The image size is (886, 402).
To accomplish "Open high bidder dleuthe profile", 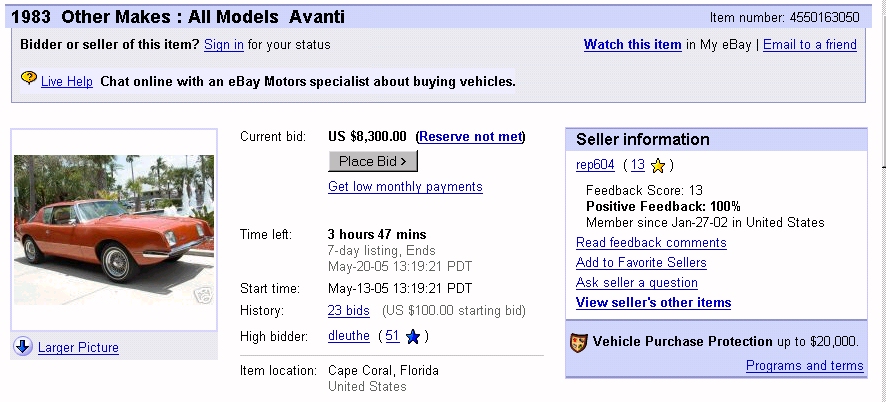I will pos(349,336).
